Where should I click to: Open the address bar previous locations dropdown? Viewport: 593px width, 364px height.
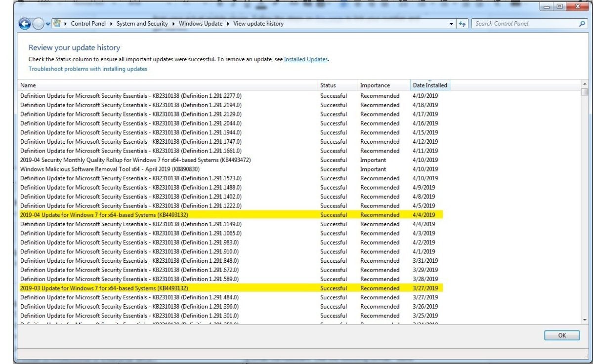coord(452,24)
